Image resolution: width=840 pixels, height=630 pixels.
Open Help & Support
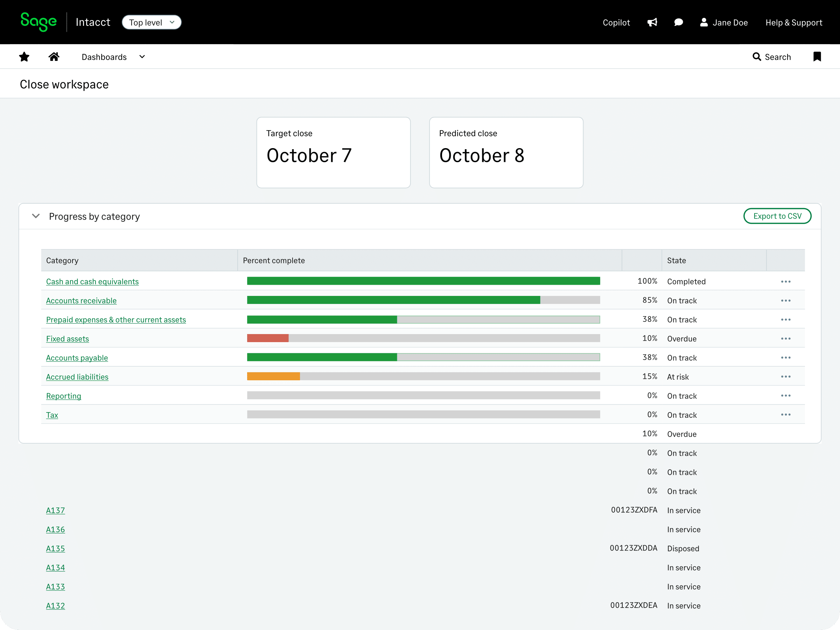click(794, 22)
